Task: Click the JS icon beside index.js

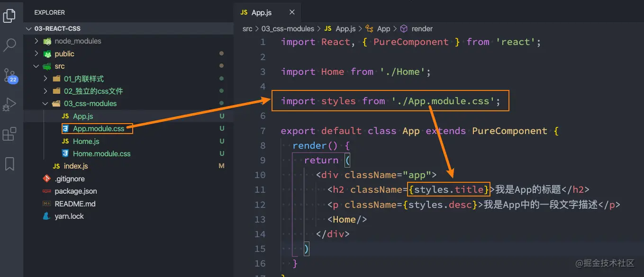Action: point(56,166)
